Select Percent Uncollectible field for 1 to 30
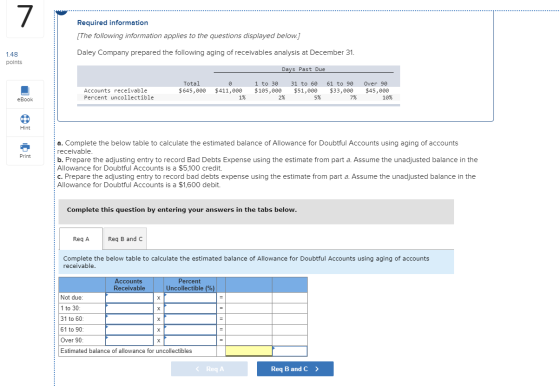560x386 pixels. 190,308
